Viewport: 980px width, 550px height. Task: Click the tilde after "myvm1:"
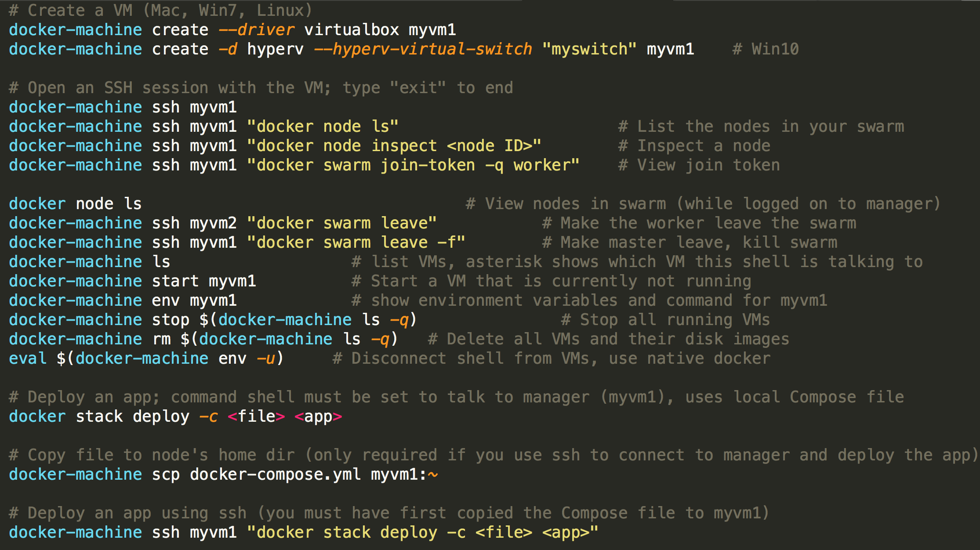pyautogui.click(x=433, y=474)
